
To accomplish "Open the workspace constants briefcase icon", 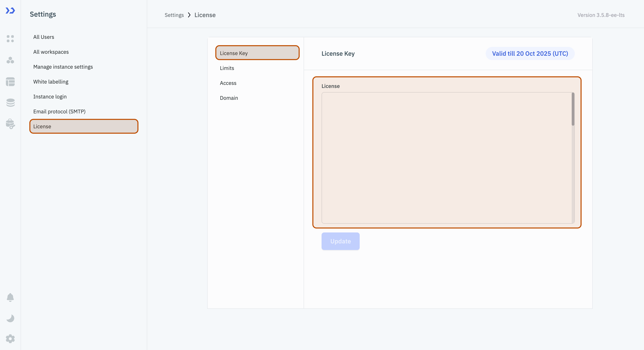I will 10,124.
